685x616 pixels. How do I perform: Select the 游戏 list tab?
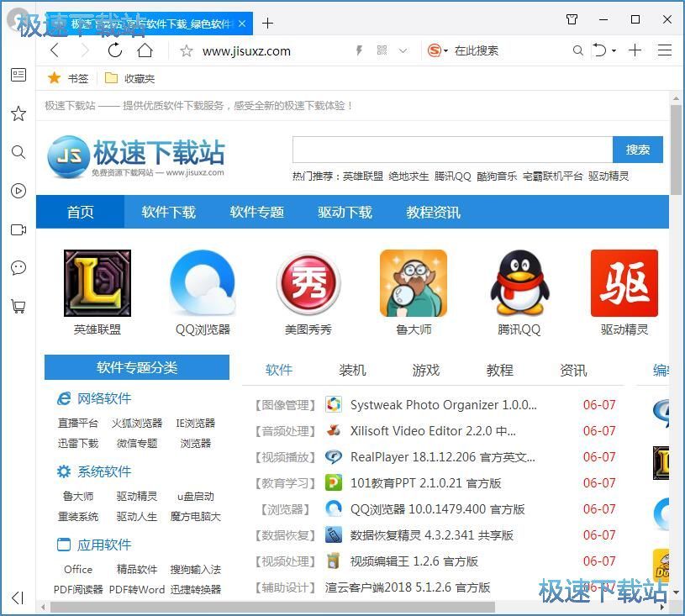[426, 370]
